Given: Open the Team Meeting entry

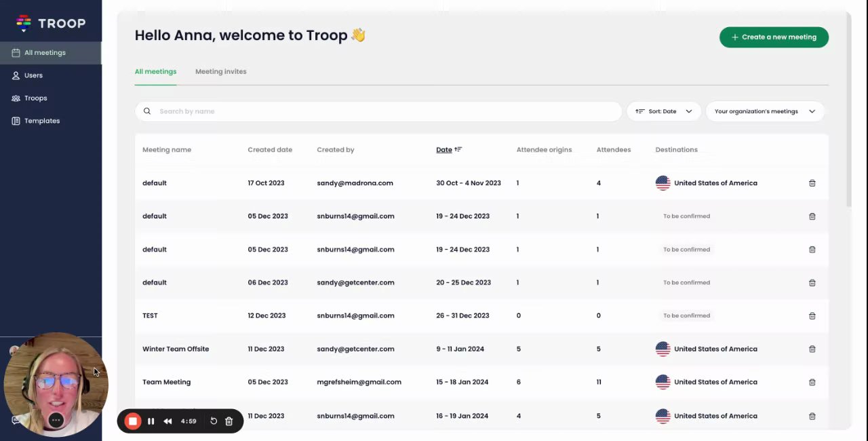Looking at the screenshot, I should (x=166, y=382).
